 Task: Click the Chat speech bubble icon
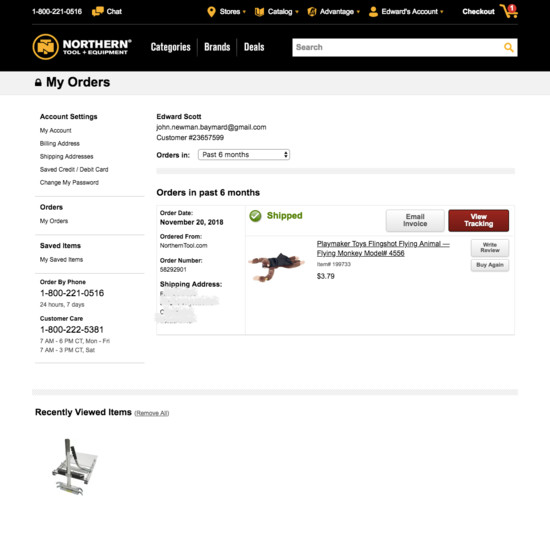click(x=98, y=12)
